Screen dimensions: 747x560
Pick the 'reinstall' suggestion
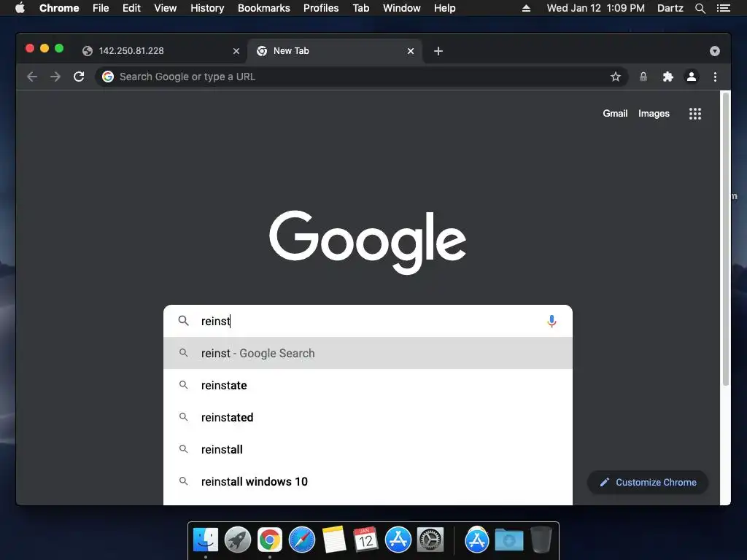(x=368, y=449)
